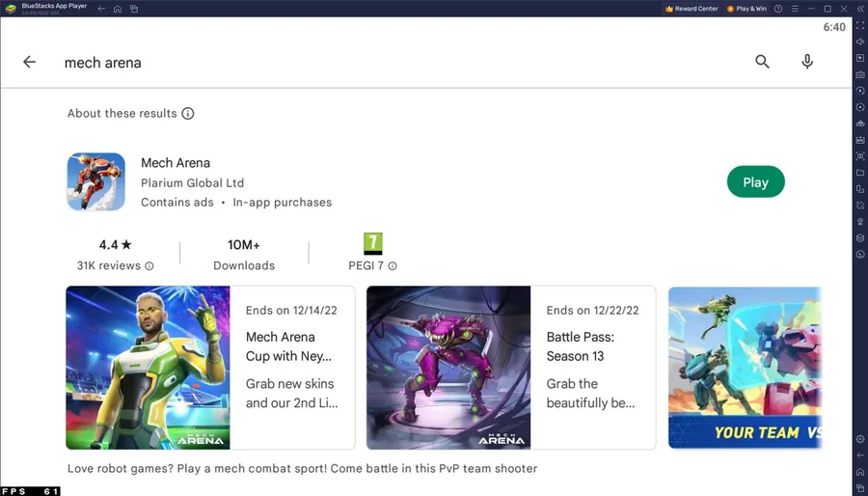Open Mech Arena Cup Neymar event image

tap(148, 368)
